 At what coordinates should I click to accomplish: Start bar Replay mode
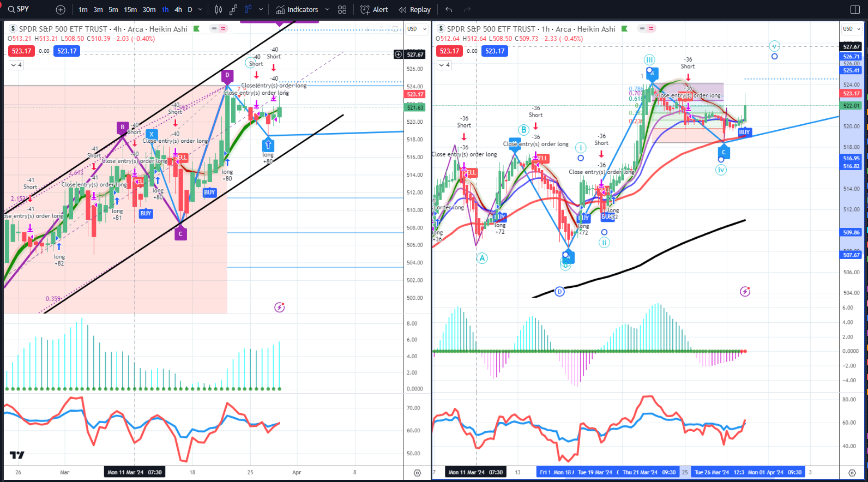coord(415,10)
